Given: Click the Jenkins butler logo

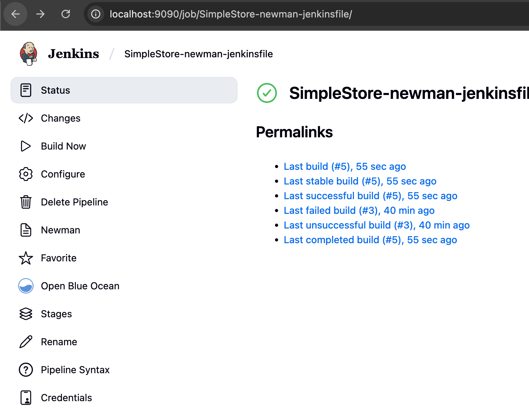Looking at the screenshot, I should [29, 54].
